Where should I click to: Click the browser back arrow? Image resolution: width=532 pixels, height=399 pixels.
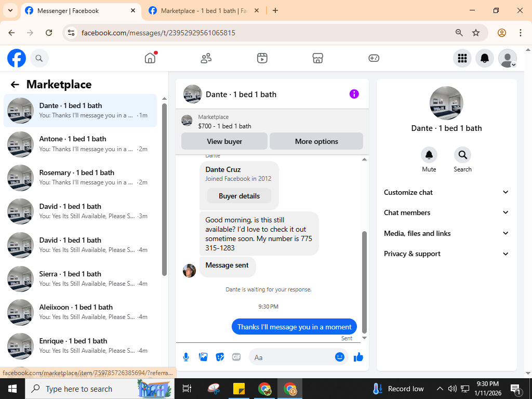[11, 33]
